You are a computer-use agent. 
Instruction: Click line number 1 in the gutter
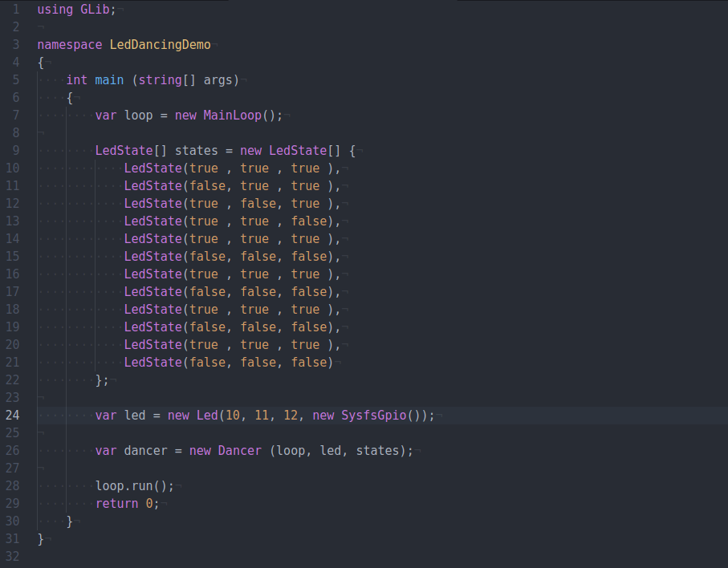click(17, 9)
